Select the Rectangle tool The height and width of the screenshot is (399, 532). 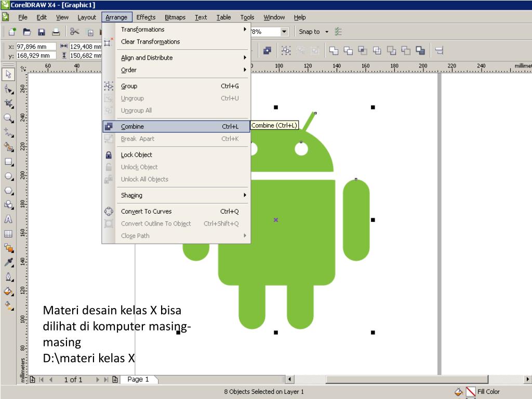(8, 162)
